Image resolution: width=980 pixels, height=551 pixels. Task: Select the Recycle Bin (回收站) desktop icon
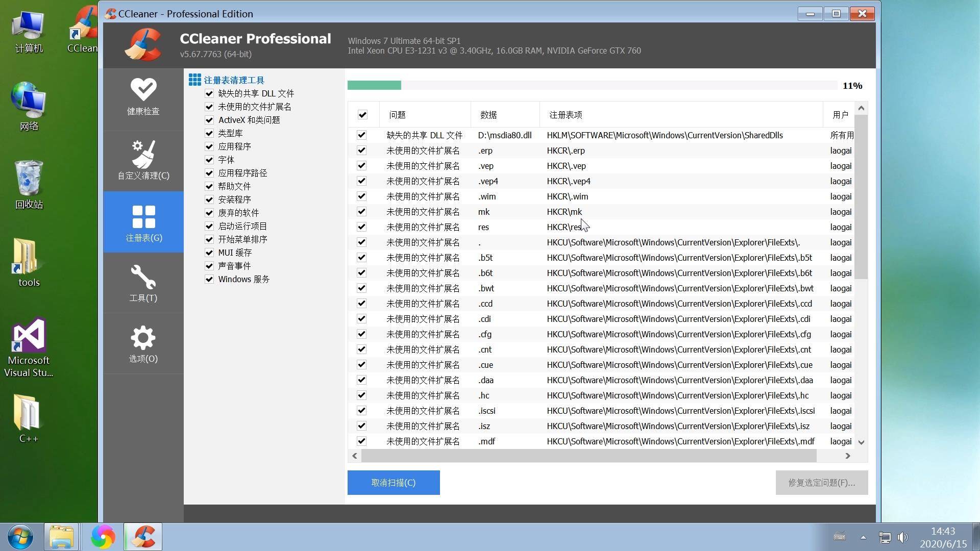tap(29, 185)
